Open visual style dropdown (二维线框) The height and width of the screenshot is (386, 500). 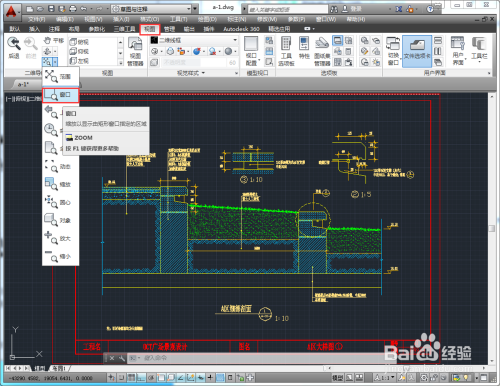(x=194, y=40)
